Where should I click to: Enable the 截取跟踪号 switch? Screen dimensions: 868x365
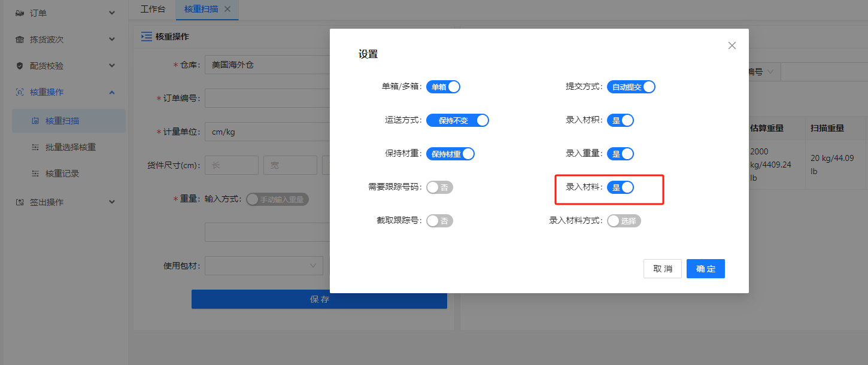pyautogui.click(x=439, y=221)
